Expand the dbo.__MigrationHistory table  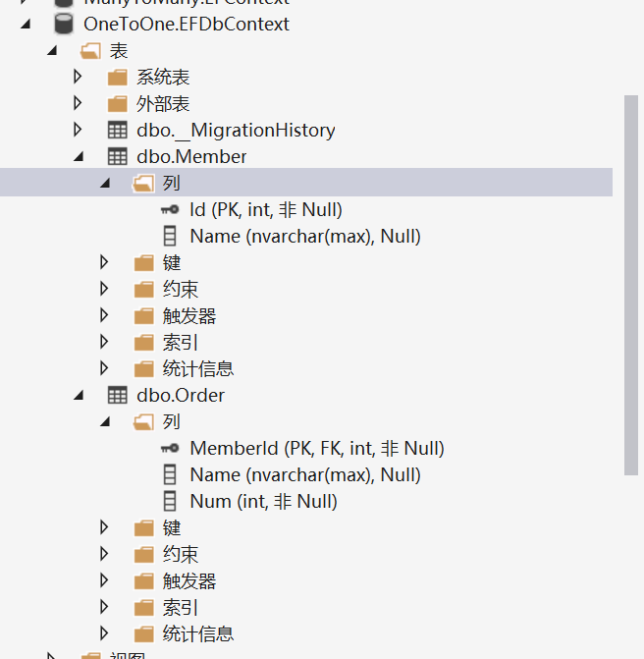[x=79, y=130]
